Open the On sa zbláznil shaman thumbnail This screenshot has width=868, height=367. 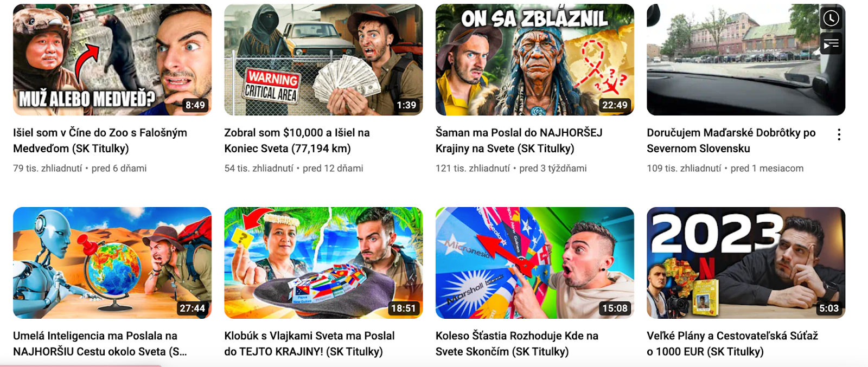tap(534, 60)
